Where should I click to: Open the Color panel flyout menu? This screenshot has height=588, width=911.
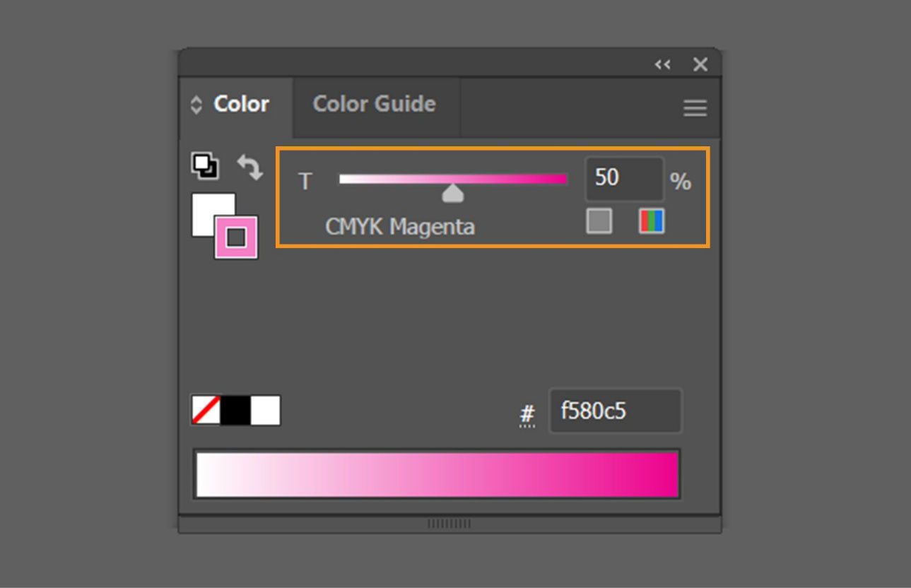tap(694, 107)
